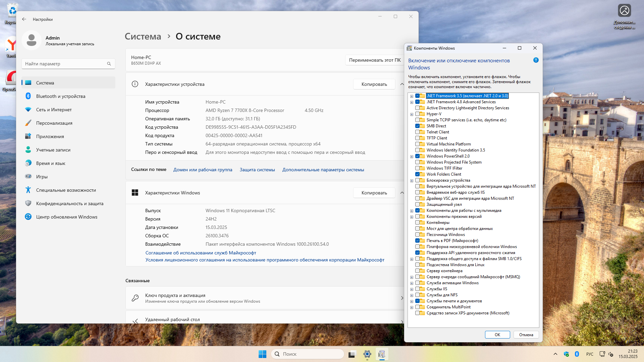
Task: Enable the Telnet Client checkbox
Action: click(417, 132)
